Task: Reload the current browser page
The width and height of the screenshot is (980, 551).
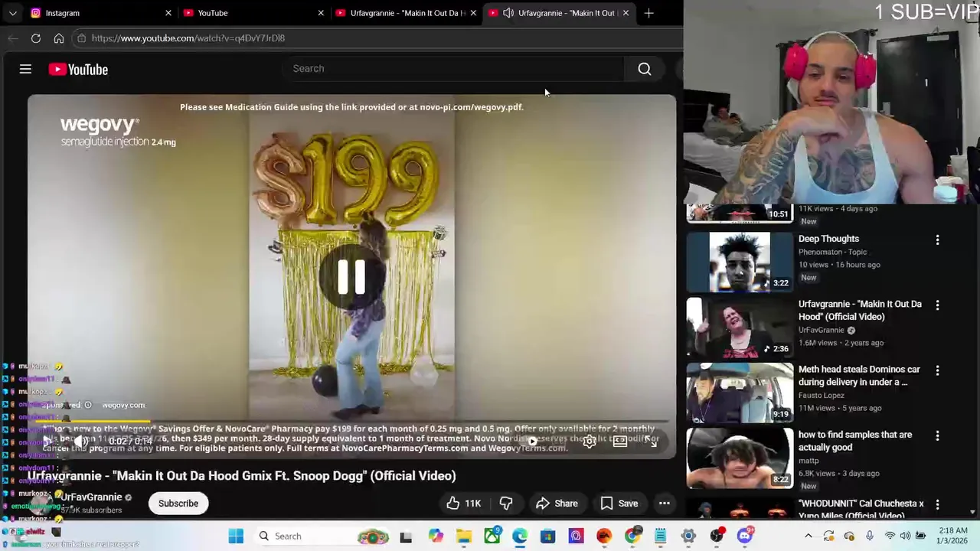Action: coord(36,38)
